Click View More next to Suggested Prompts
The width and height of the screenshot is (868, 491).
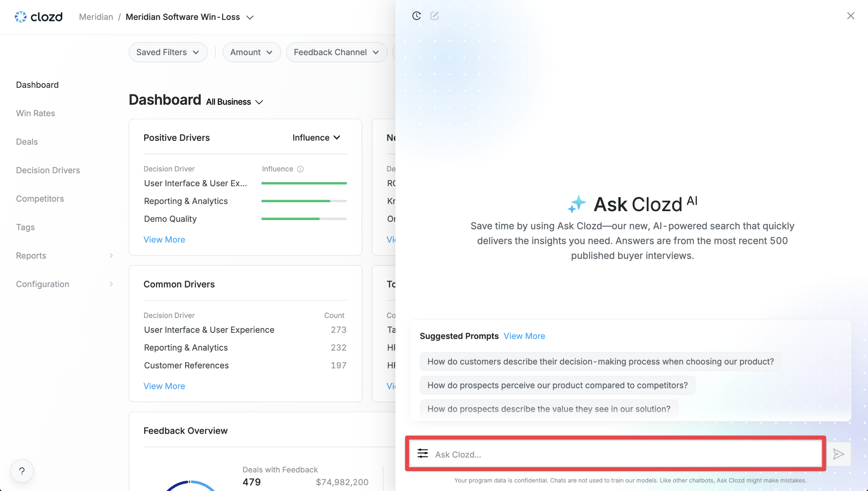point(524,336)
